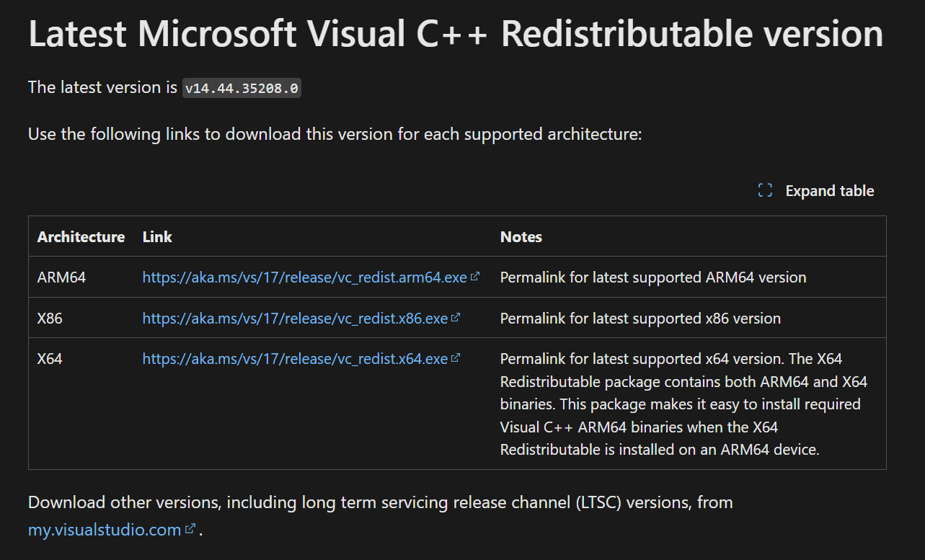
Task: Visit the my.visualstudio.com link
Action: point(105,530)
